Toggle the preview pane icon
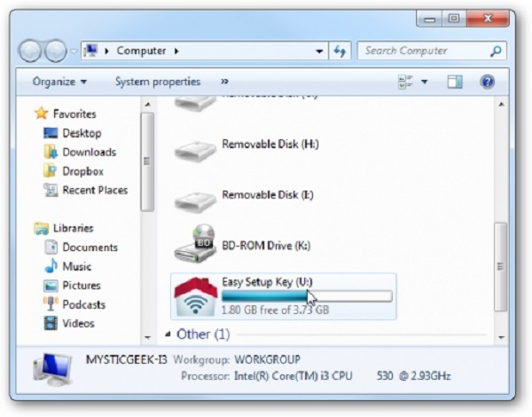This screenshot has width=532, height=417. [454, 82]
